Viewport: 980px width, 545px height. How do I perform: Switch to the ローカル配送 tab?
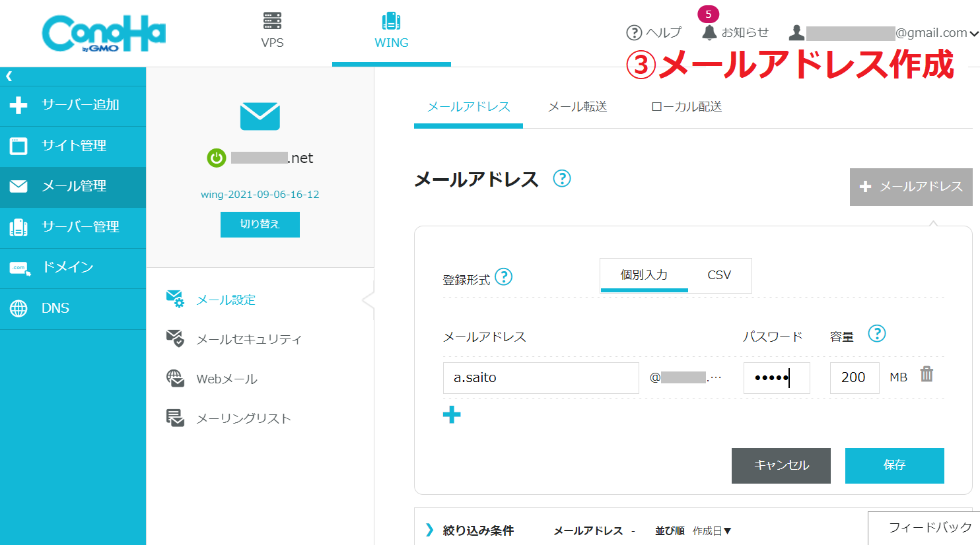click(686, 107)
